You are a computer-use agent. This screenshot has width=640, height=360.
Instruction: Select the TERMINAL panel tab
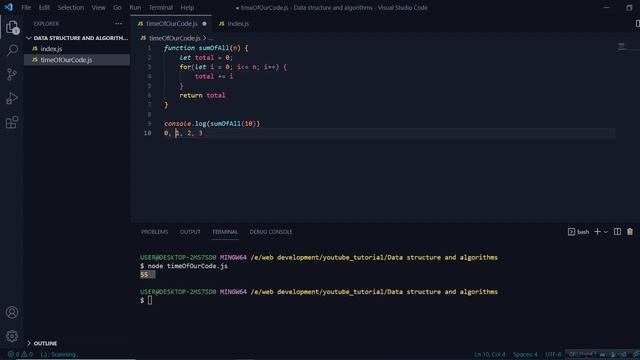[x=225, y=232]
